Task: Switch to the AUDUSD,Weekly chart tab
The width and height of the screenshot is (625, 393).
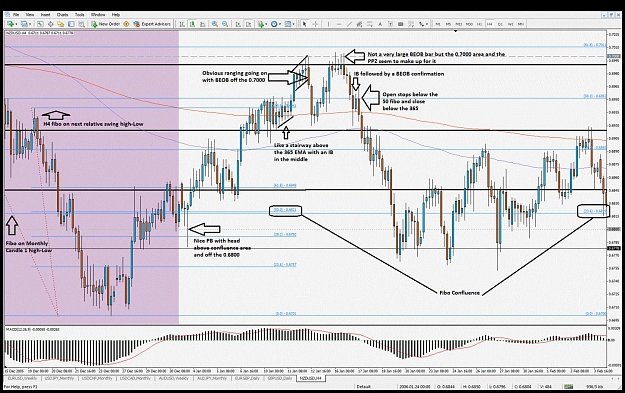Action: [175, 378]
